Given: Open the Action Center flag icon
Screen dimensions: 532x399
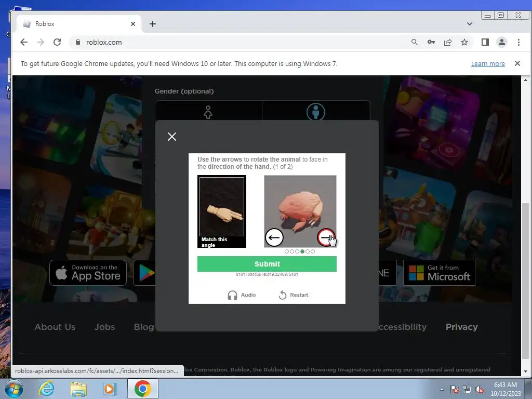Looking at the screenshot, I should click(455, 389).
